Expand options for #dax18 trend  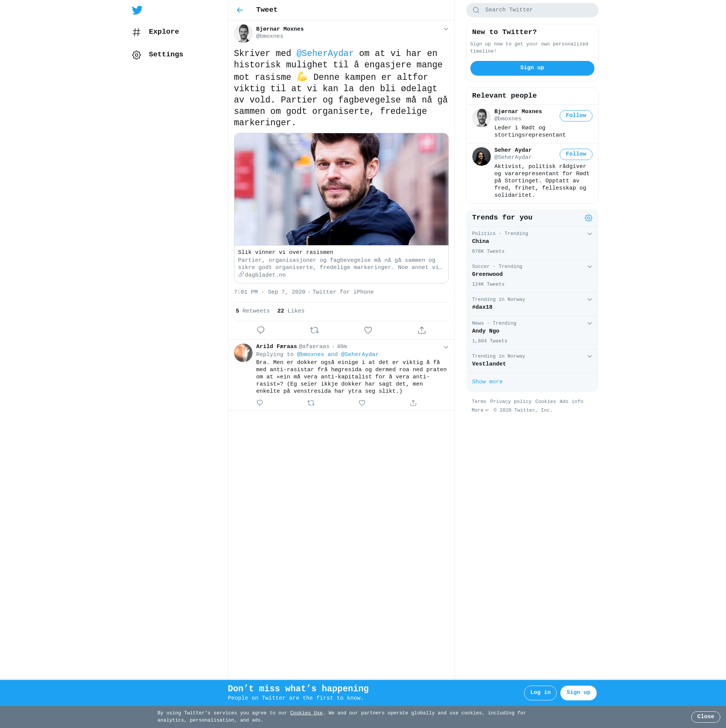[x=589, y=300]
